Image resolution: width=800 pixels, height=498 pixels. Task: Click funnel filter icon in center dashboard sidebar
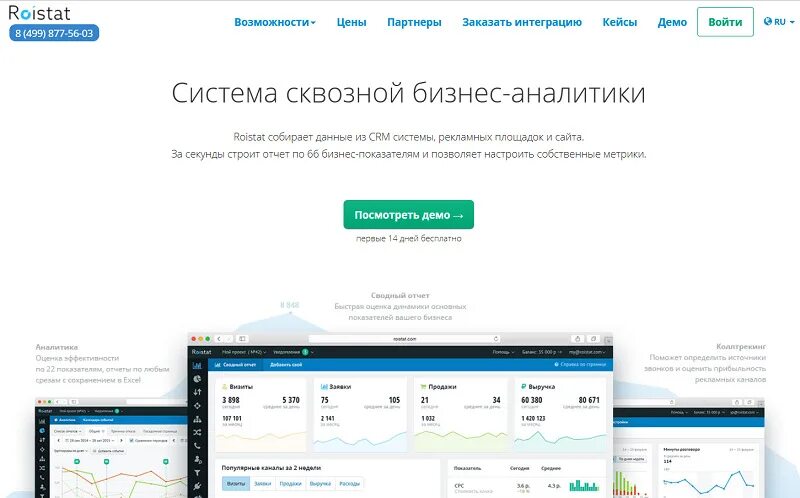click(x=197, y=473)
